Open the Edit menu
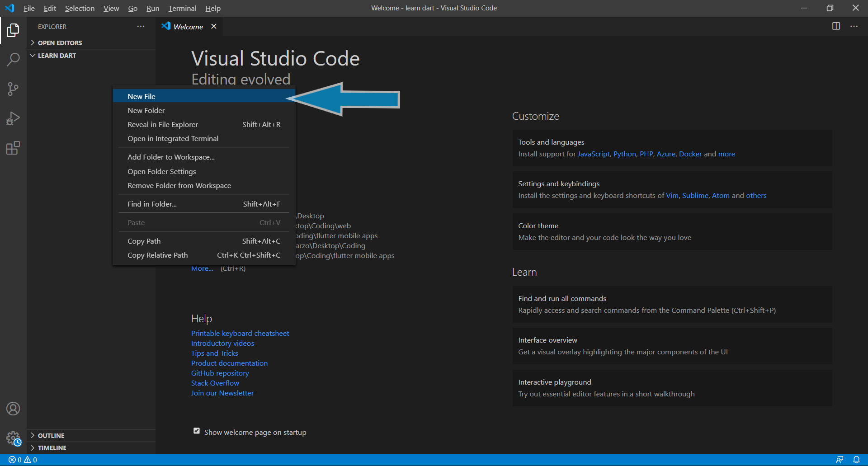Viewport: 868px width, 466px height. [x=50, y=8]
